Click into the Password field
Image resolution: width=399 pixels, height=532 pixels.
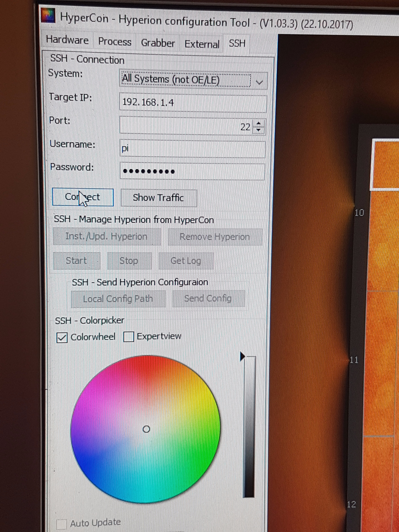coord(192,171)
